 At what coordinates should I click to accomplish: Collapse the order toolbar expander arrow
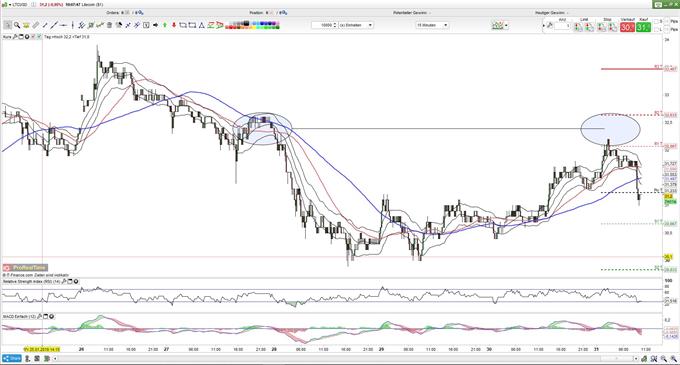pos(544,26)
